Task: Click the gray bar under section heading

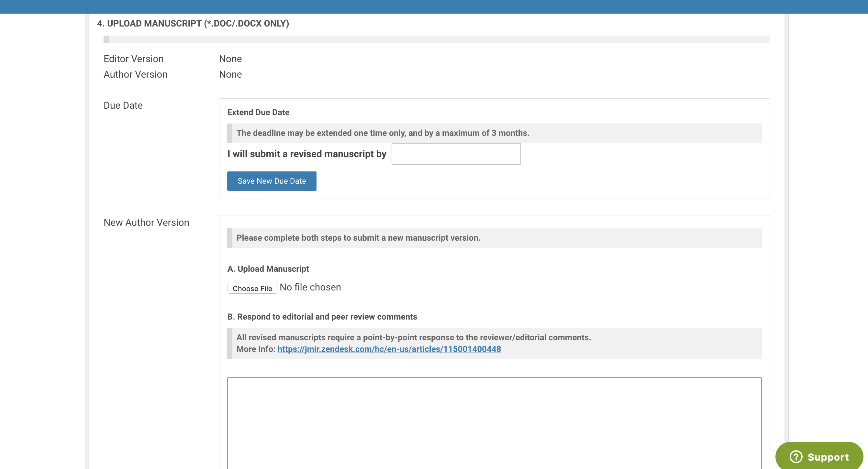Action: (436, 39)
